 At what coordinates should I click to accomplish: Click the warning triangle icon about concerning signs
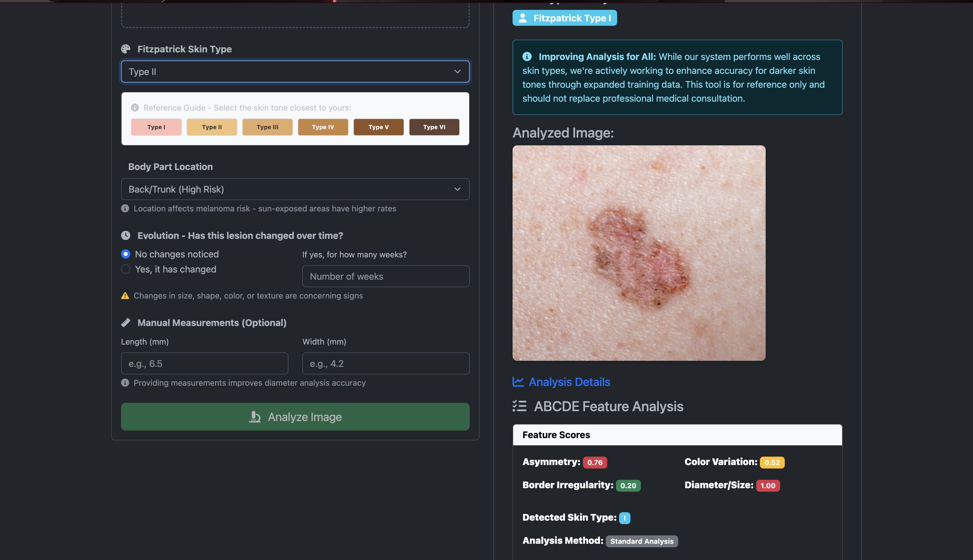point(125,296)
